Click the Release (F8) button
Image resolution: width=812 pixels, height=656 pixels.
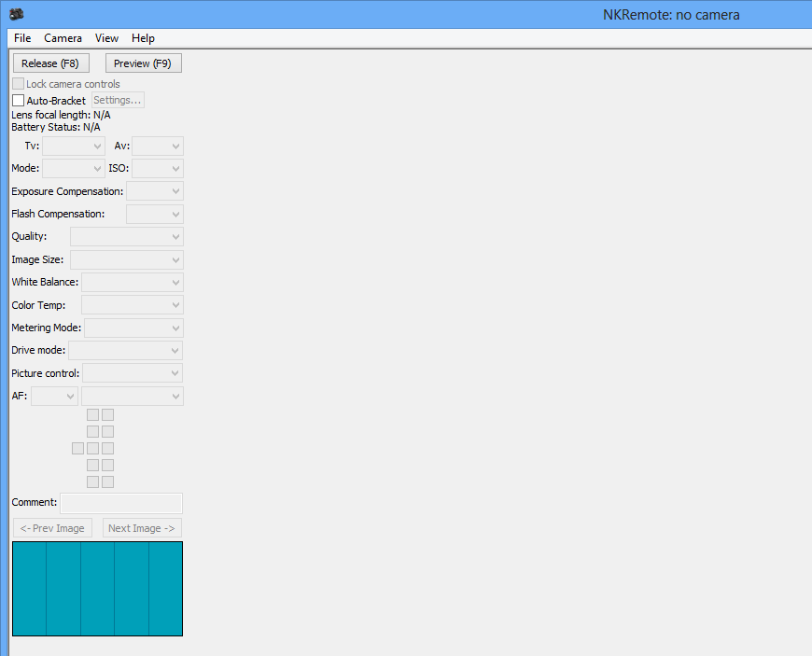(50, 63)
